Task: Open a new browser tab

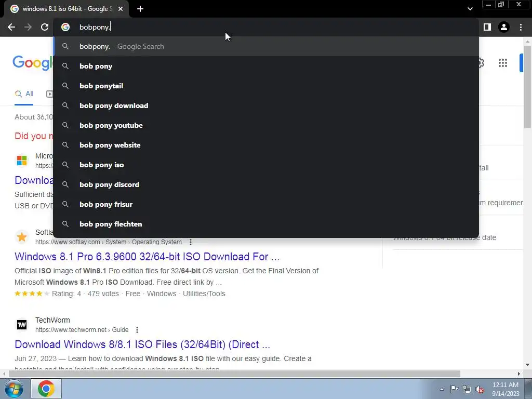Action: click(140, 9)
